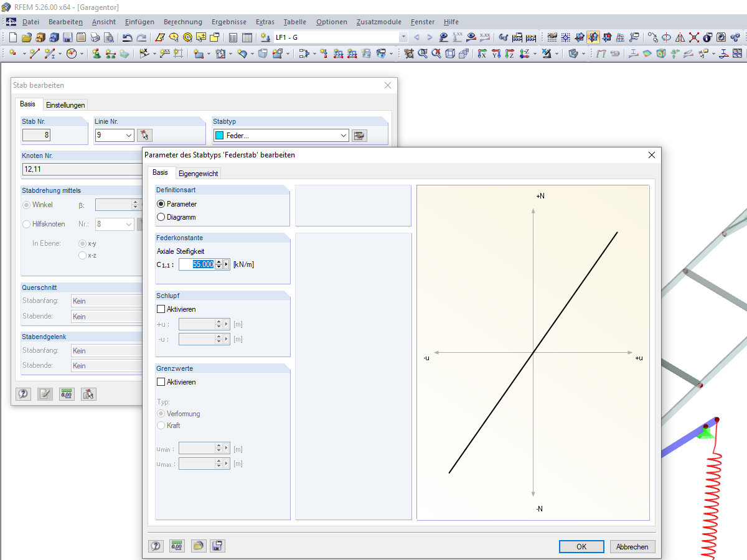Click the mirror tool icon
The width and height of the screenshot is (747, 560).
(680, 37)
